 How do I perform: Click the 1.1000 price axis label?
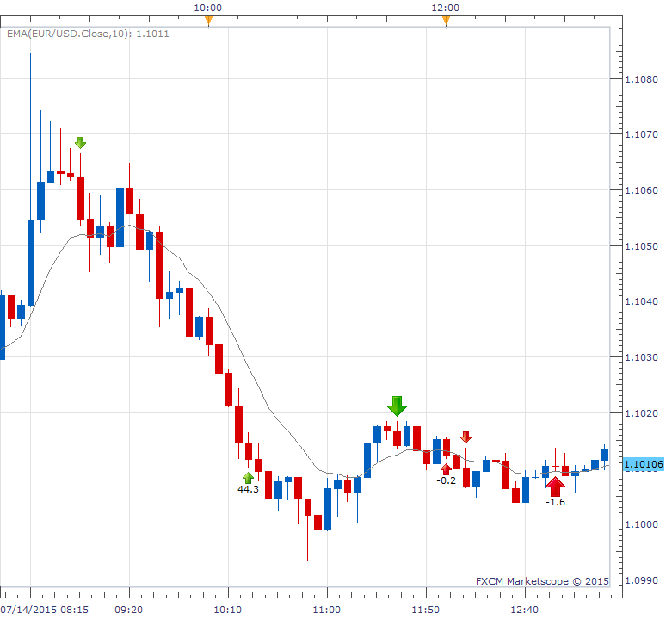(642, 524)
